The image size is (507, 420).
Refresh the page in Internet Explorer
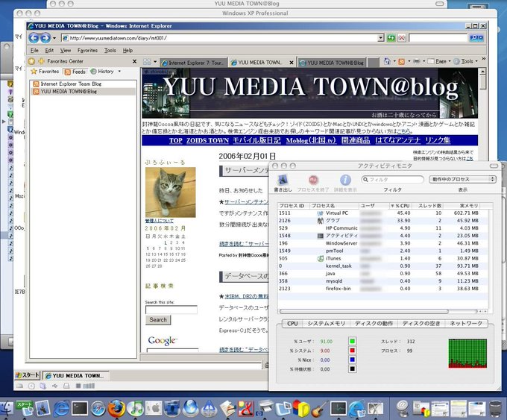(391, 38)
